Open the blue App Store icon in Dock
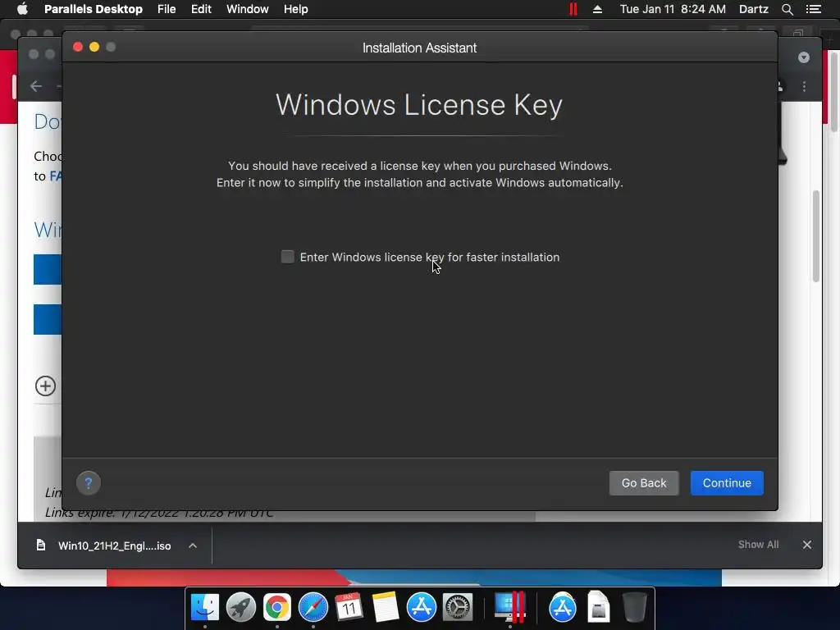Screen dimensions: 840x630 421,607
